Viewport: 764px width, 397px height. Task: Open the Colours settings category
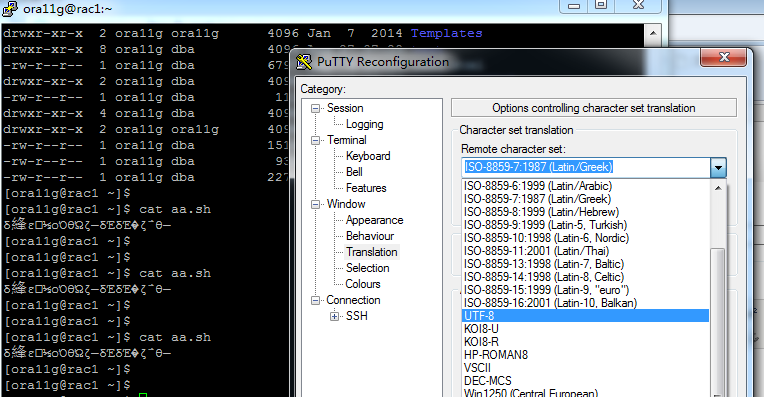363,284
